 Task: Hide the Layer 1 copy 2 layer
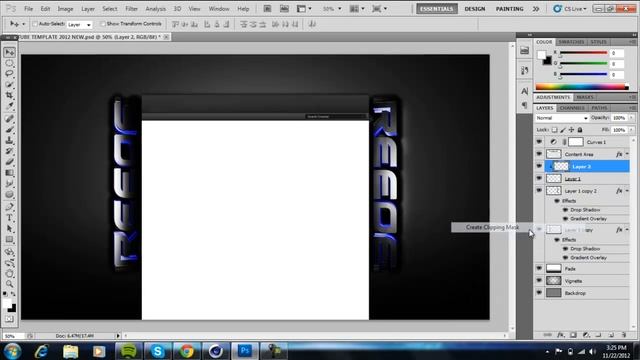click(539, 191)
